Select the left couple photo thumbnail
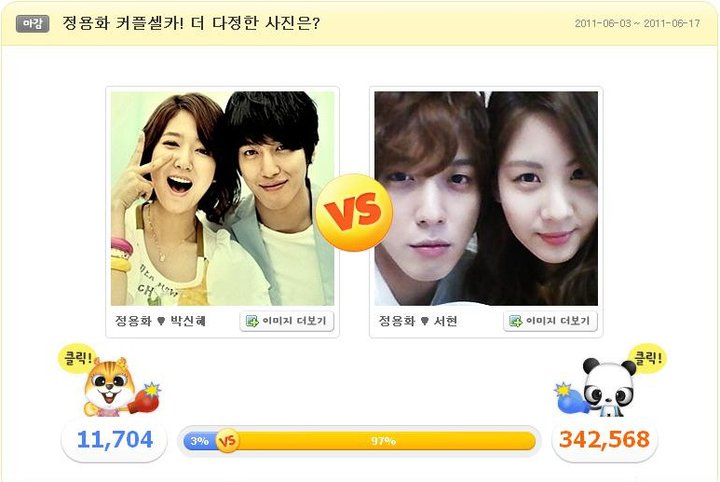 tap(223, 198)
